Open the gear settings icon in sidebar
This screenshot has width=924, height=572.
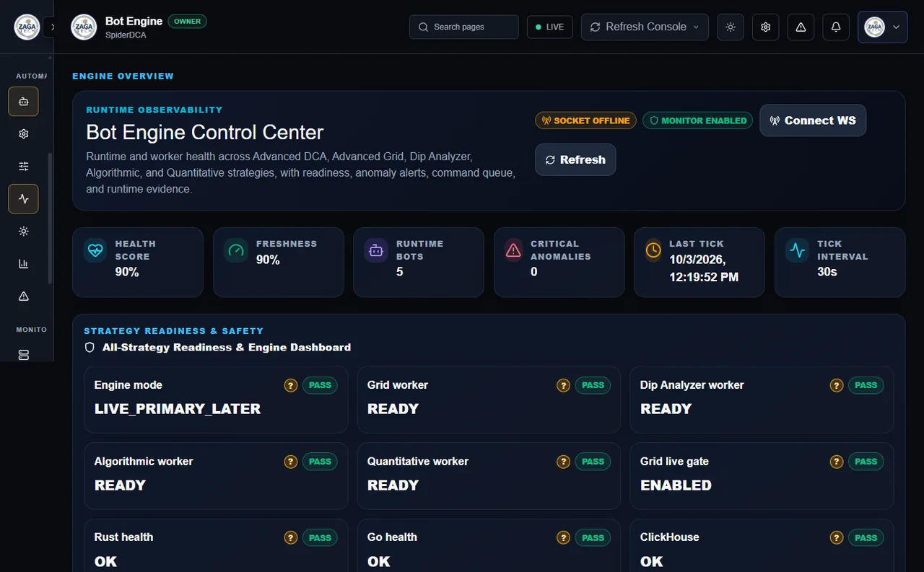coord(24,134)
